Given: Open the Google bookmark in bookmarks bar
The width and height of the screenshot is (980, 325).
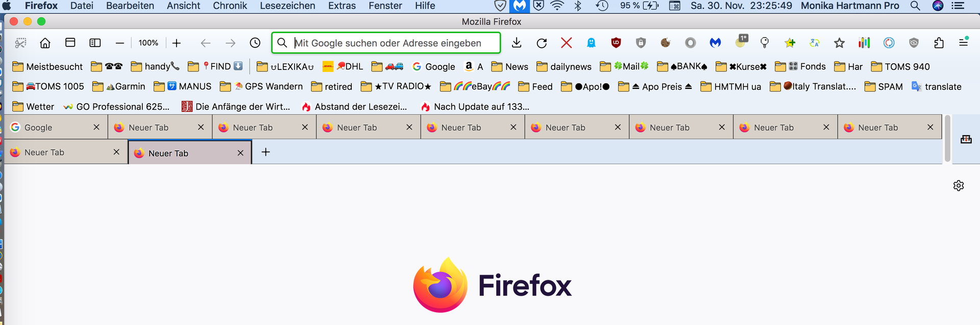Looking at the screenshot, I should (x=434, y=66).
